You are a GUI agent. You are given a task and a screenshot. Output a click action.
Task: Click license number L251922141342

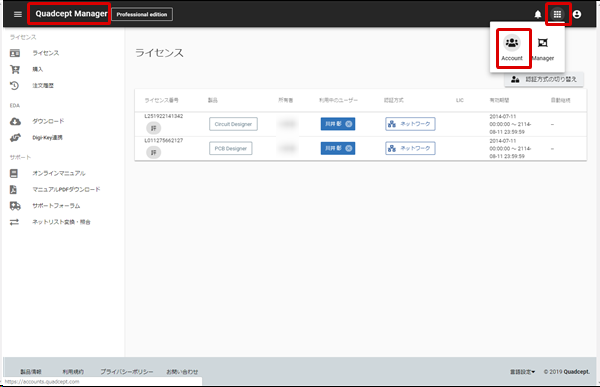click(164, 116)
